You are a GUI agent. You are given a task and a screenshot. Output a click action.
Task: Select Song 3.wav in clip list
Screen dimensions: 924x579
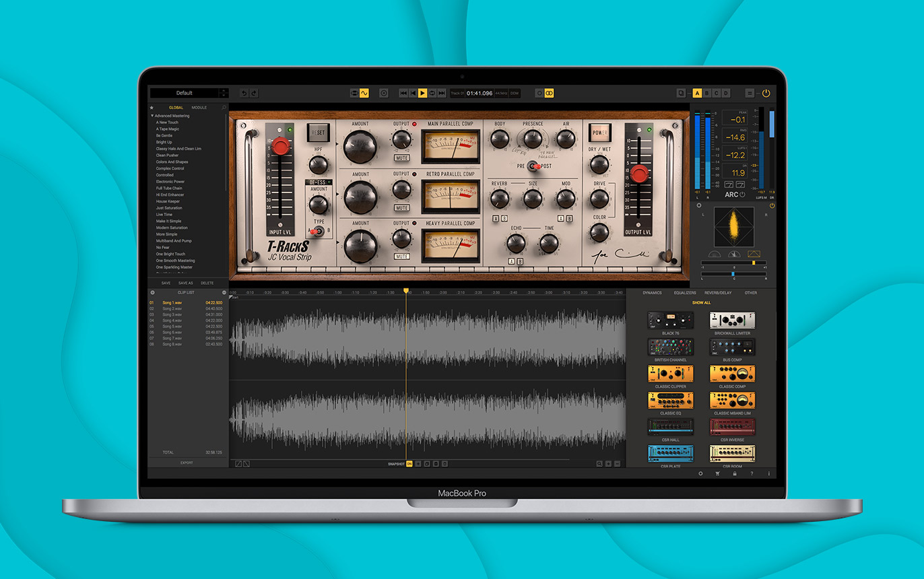(186, 314)
